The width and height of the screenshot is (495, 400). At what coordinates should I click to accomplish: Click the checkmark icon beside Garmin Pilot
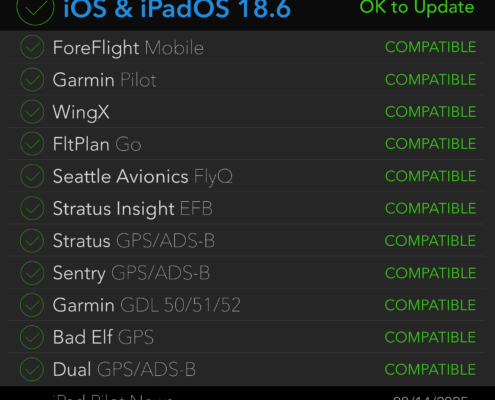(32, 79)
